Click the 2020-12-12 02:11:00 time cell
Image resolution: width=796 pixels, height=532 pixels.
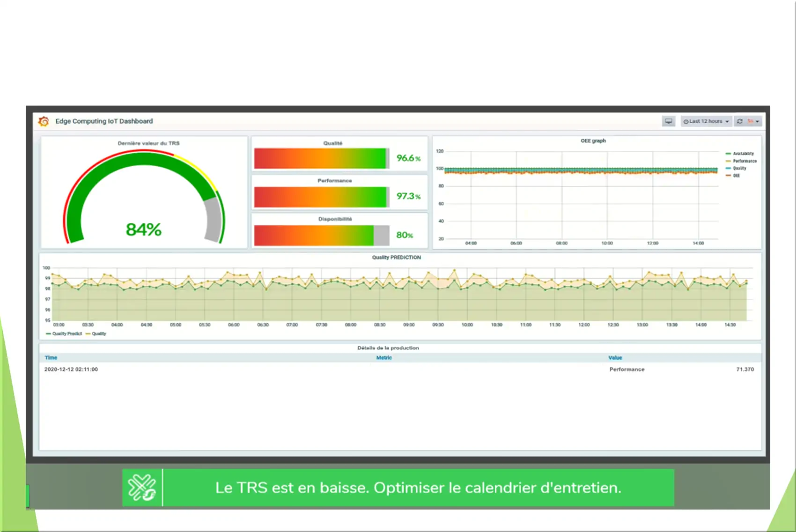coord(71,369)
